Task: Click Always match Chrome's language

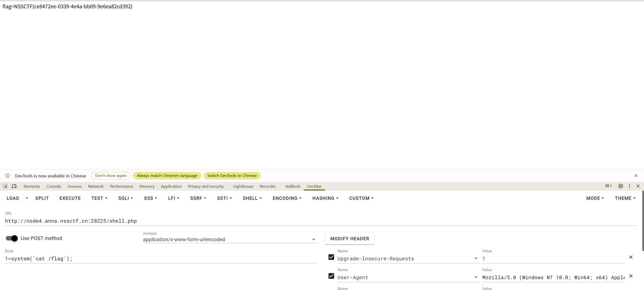Action: click(x=167, y=176)
